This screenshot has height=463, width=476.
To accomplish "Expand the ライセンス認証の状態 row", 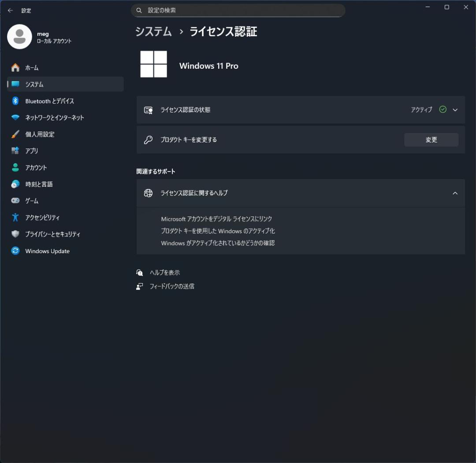I will [x=455, y=110].
